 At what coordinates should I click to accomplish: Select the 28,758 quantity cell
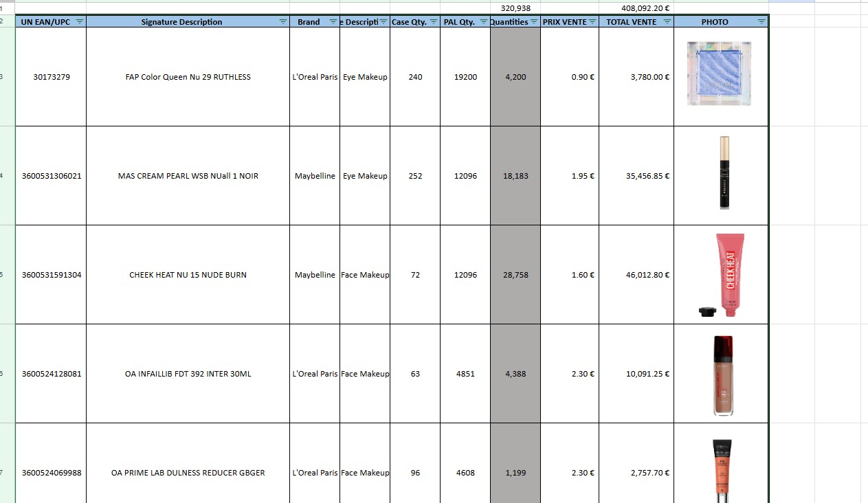515,275
